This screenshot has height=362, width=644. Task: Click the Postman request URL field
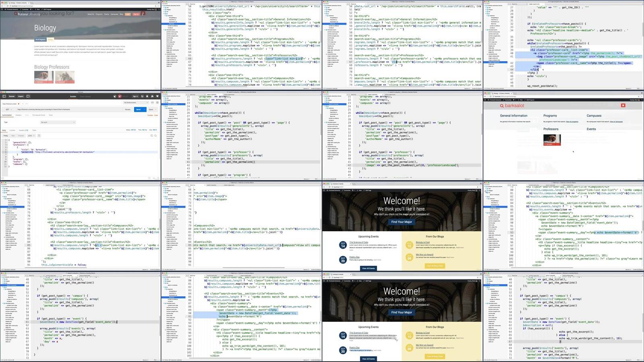coord(68,109)
